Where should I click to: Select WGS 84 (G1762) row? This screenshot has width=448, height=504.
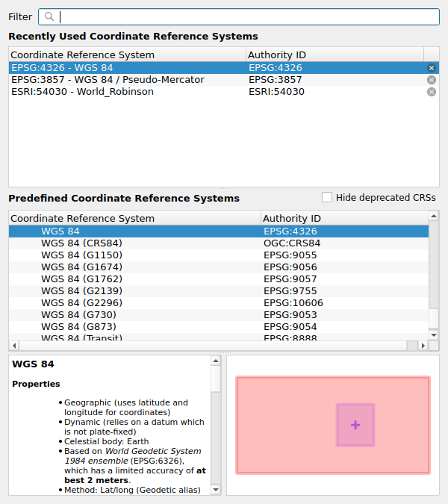[219, 279]
